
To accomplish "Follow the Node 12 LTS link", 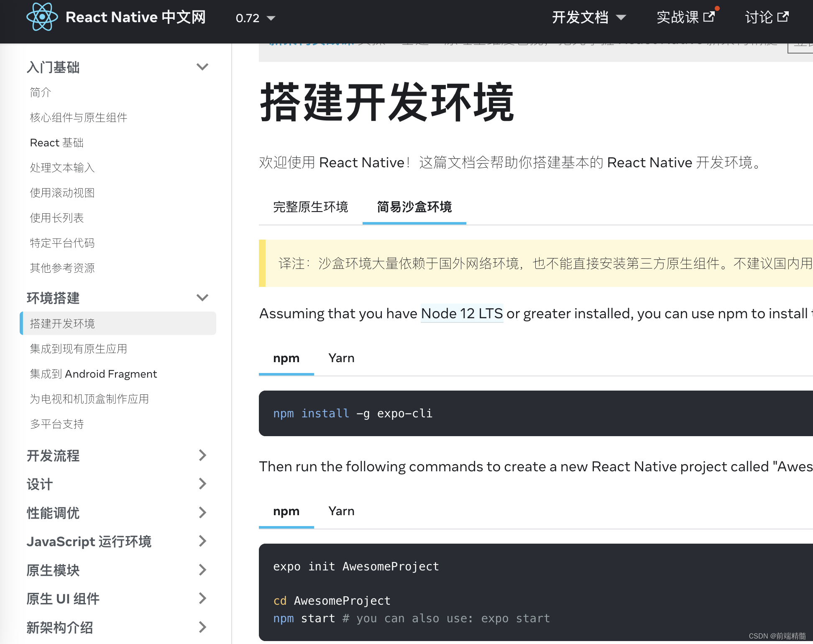I will [x=462, y=313].
